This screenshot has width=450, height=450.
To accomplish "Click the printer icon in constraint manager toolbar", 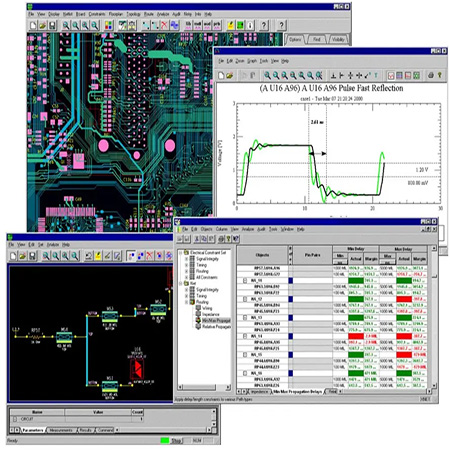I will pyautogui.click(x=221, y=239).
